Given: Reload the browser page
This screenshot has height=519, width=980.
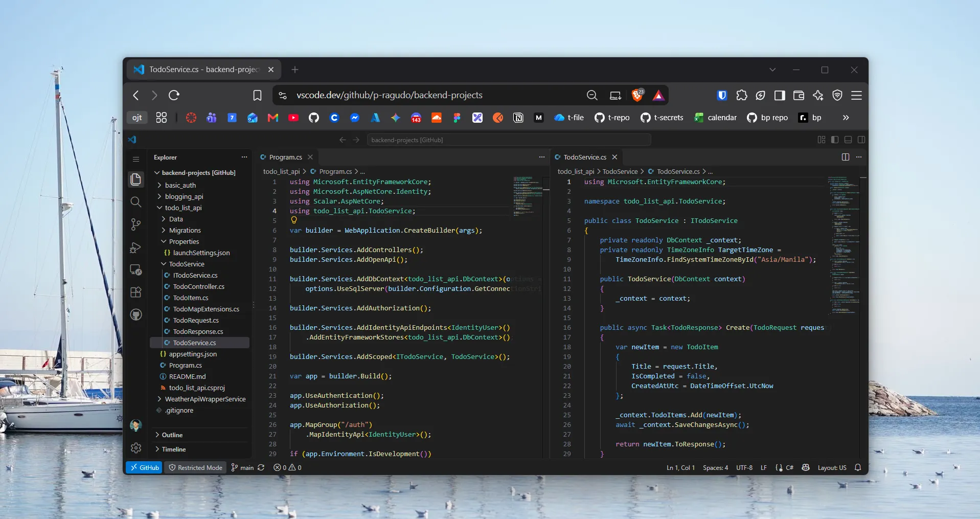Looking at the screenshot, I should [x=174, y=95].
